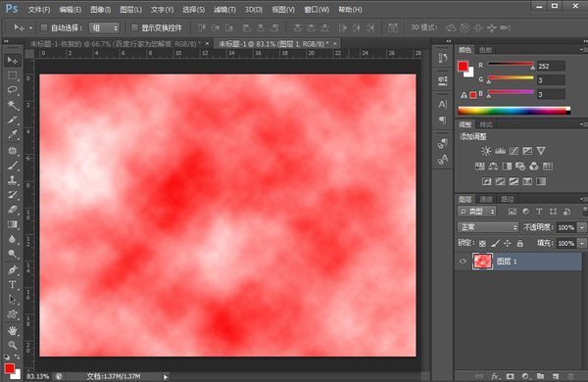Viewport: 588px width, 382px height.
Task: Open the 3D menu
Action: tap(254, 10)
